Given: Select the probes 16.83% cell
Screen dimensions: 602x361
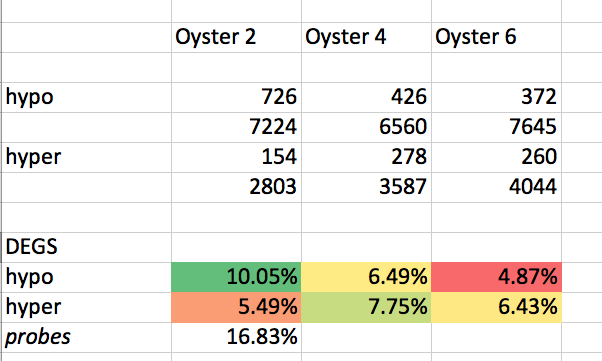Looking at the screenshot, I should pyautogui.click(x=236, y=337).
